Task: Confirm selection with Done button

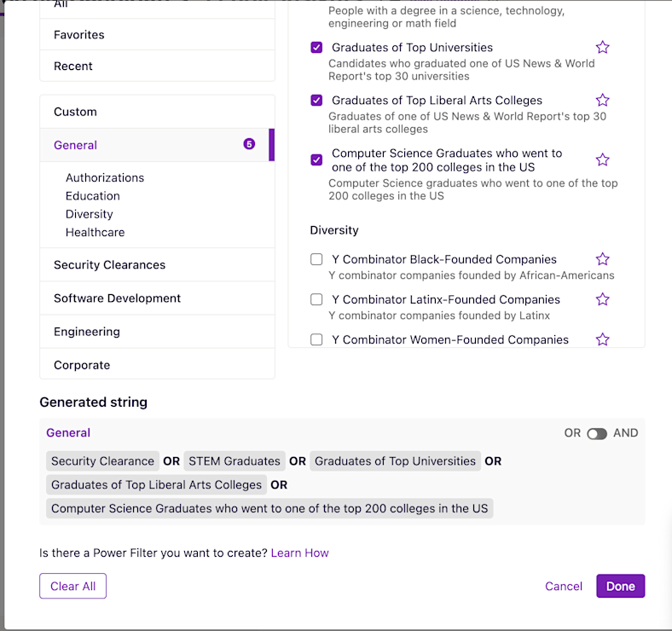Action: (620, 587)
